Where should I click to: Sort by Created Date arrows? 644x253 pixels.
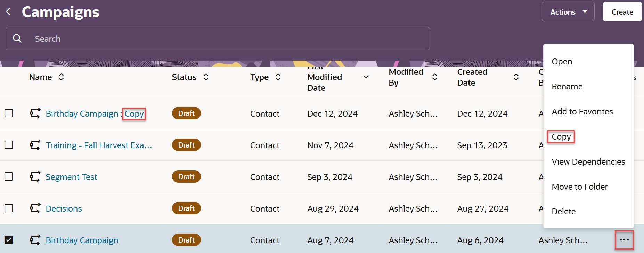(x=516, y=77)
